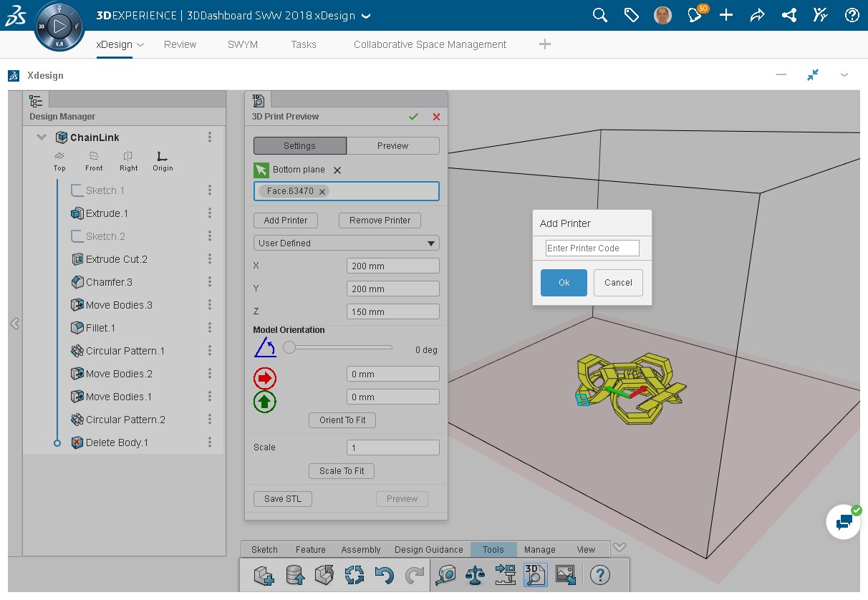Viewport: 868px width, 600px height.
Task: Open Collaborative Space Management tab
Action: click(430, 44)
